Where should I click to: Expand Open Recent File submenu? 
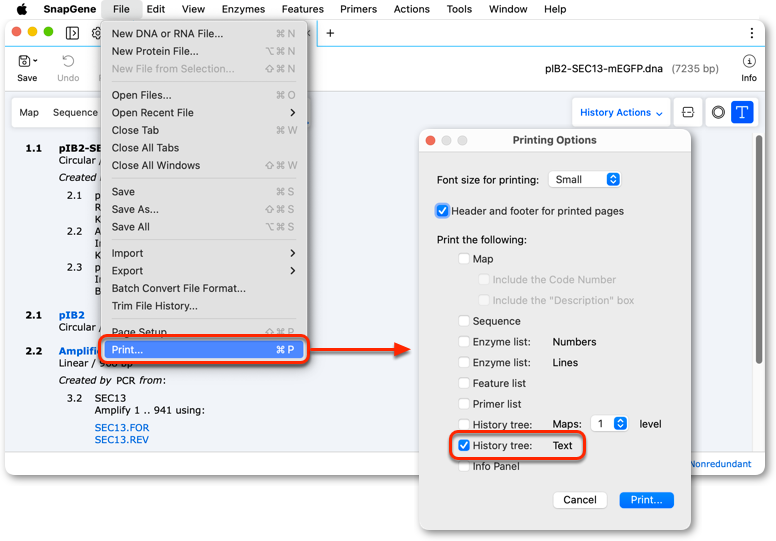pyautogui.click(x=203, y=112)
